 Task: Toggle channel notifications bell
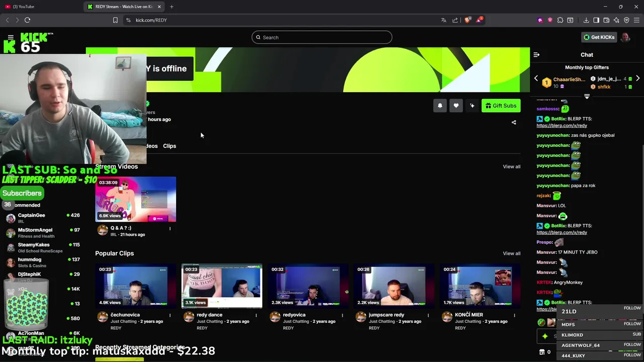click(x=440, y=106)
